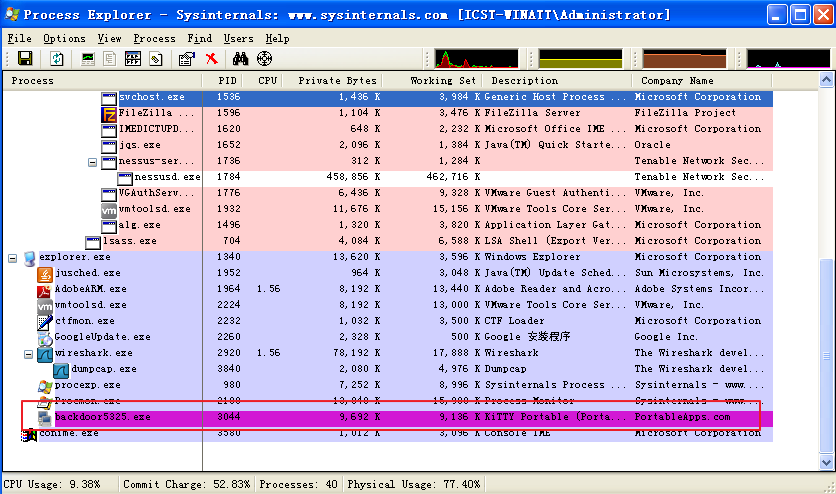Click the vmtoolsd.exe icon under explorer.exe
The width and height of the screenshot is (836, 494).
45,306
